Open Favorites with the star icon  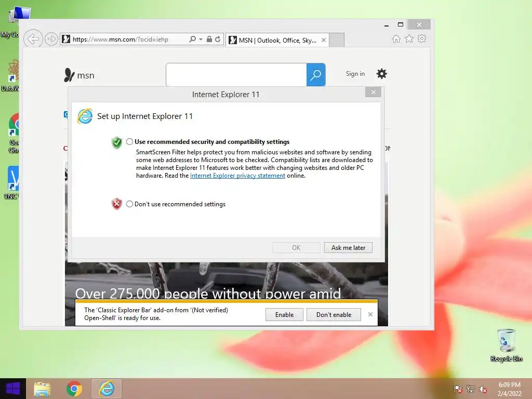409,38
